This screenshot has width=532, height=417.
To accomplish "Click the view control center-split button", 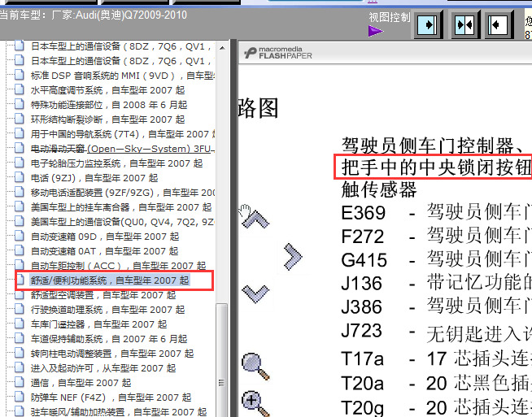I will coord(465,24).
